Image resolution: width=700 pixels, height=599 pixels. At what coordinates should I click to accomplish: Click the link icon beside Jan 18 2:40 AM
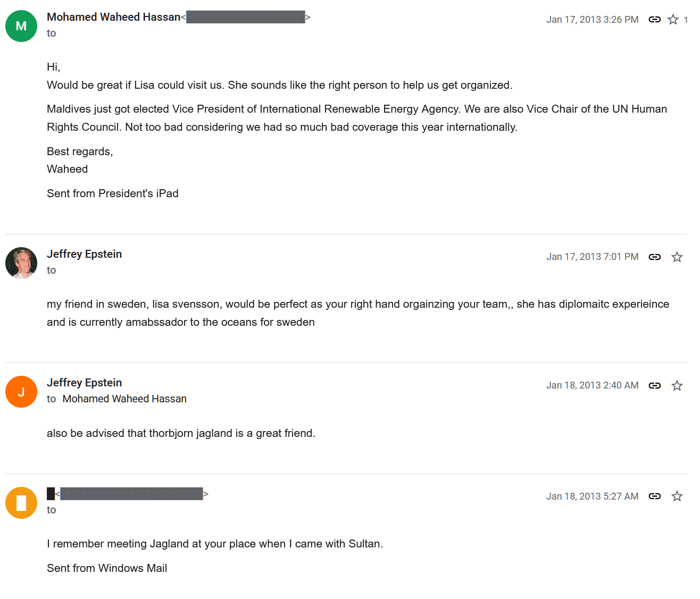pos(655,385)
